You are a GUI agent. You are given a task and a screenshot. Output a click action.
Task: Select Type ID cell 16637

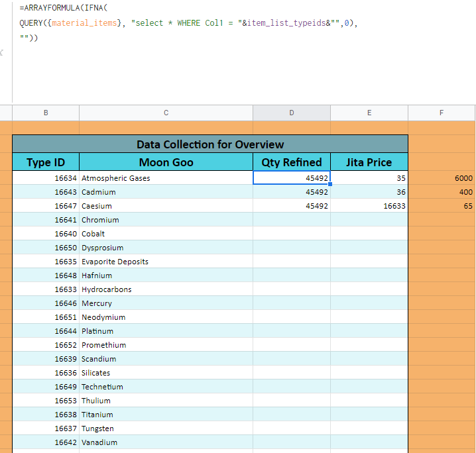(46, 428)
